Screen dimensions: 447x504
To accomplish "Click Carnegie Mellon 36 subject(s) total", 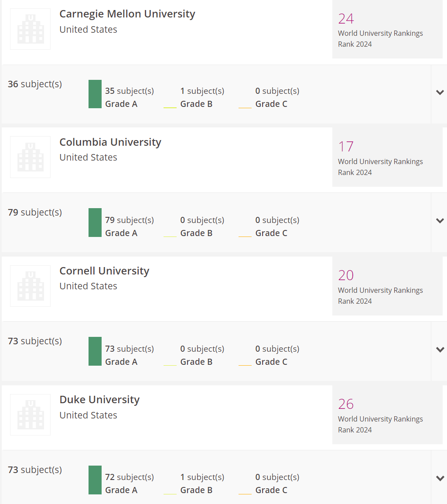I will tap(35, 84).
